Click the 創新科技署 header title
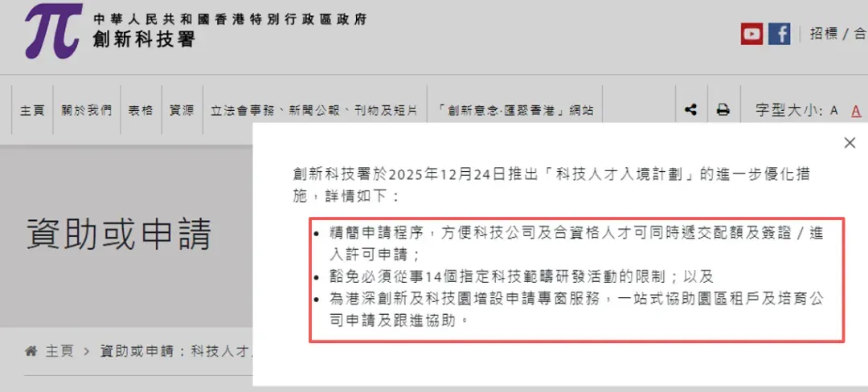This screenshot has height=392, width=868. (144, 39)
